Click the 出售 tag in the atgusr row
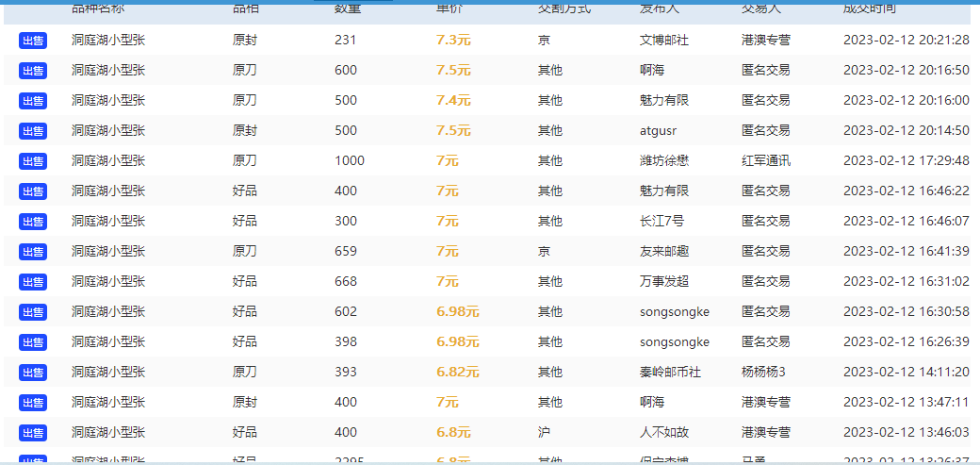 coord(33,131)
